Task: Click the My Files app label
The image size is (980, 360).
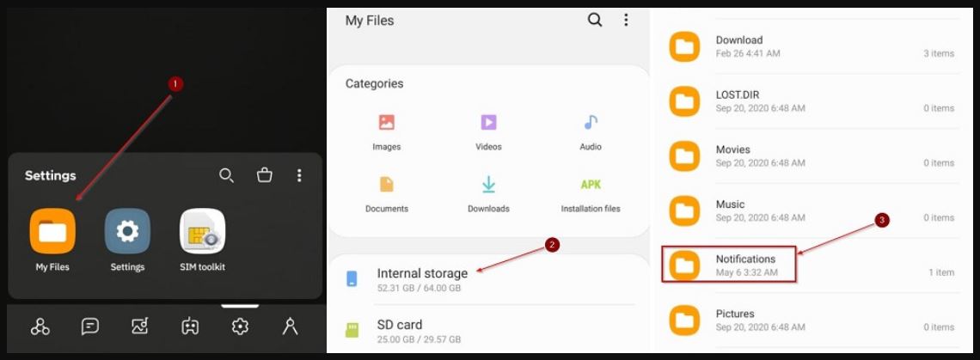Action: [52, 267]
